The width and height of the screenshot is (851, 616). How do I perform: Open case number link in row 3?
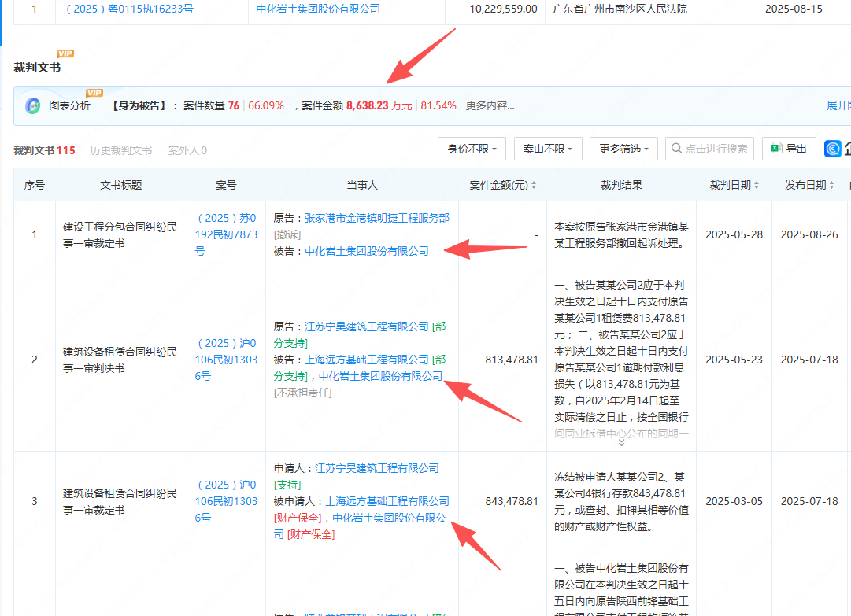pos(226,501)
